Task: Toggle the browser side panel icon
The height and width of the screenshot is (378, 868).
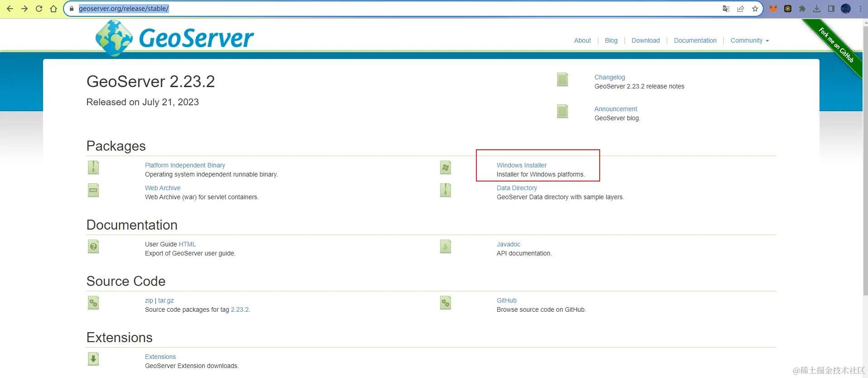Action: (x=831, y=9)
